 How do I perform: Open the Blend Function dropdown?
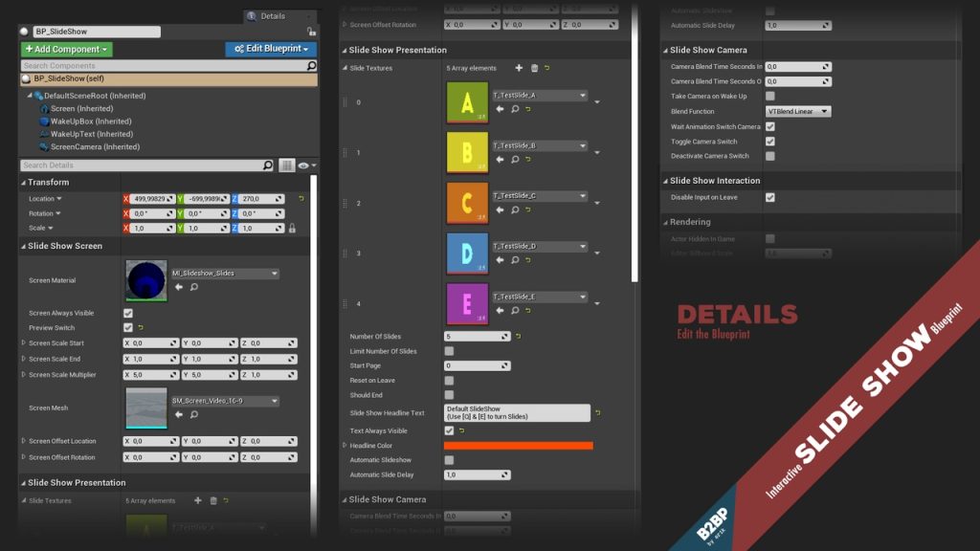(x=797, y=111)
